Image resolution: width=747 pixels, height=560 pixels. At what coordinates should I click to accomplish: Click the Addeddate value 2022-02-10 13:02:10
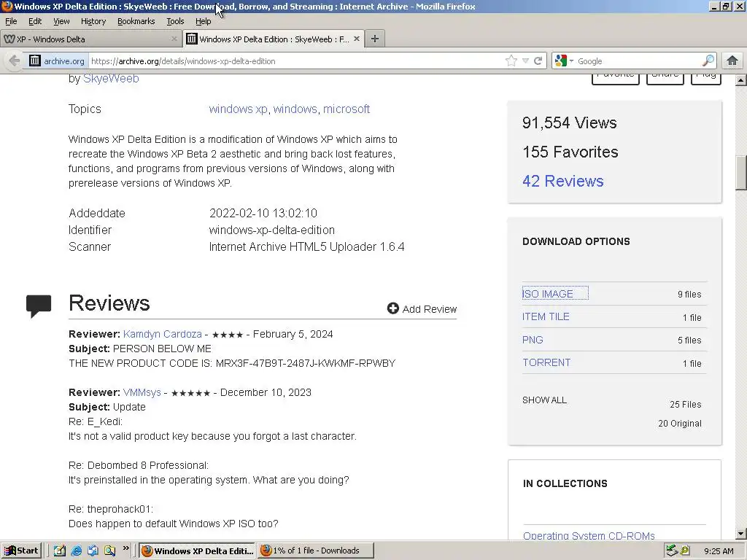263,214
